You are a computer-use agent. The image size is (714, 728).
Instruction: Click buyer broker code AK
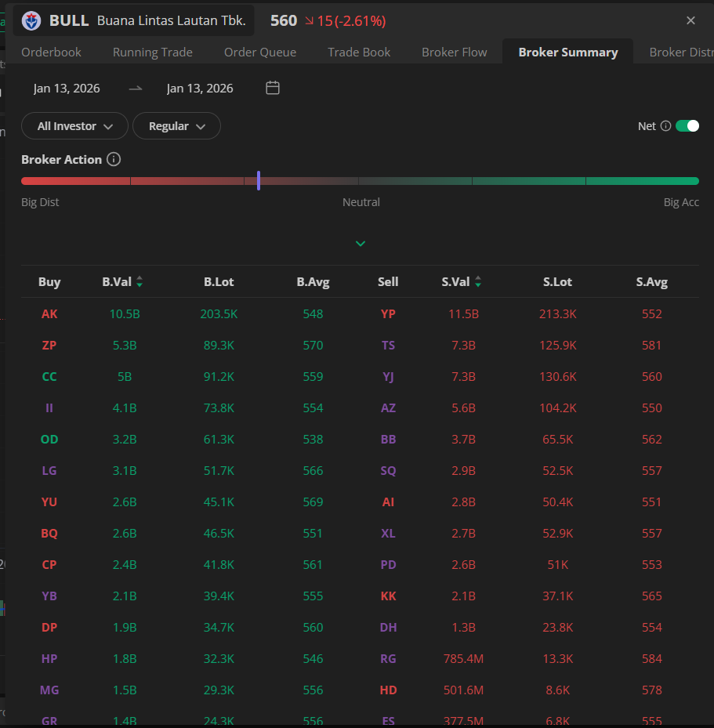tap(49, 314)
